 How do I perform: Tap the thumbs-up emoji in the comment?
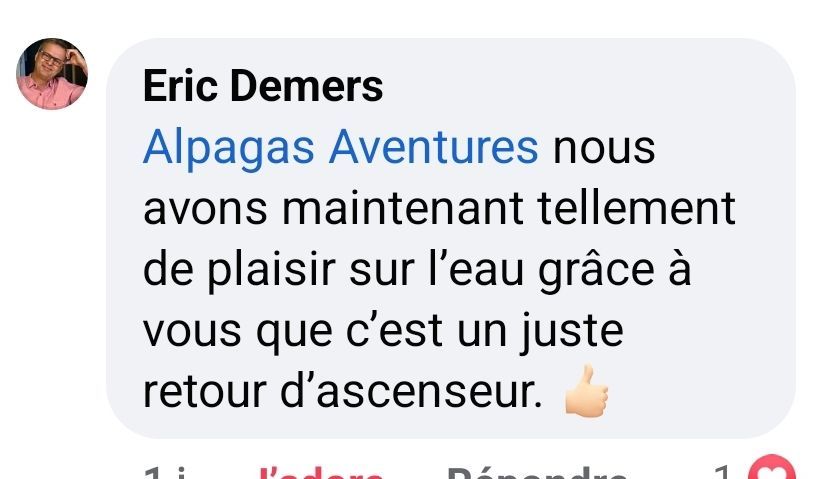[x=586, y=391]
